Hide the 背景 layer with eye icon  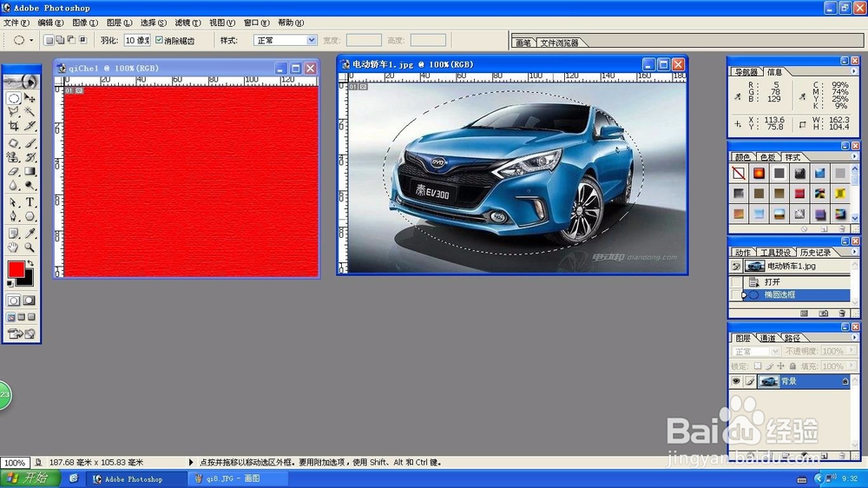pyautogui.click(x=736, y=381)
